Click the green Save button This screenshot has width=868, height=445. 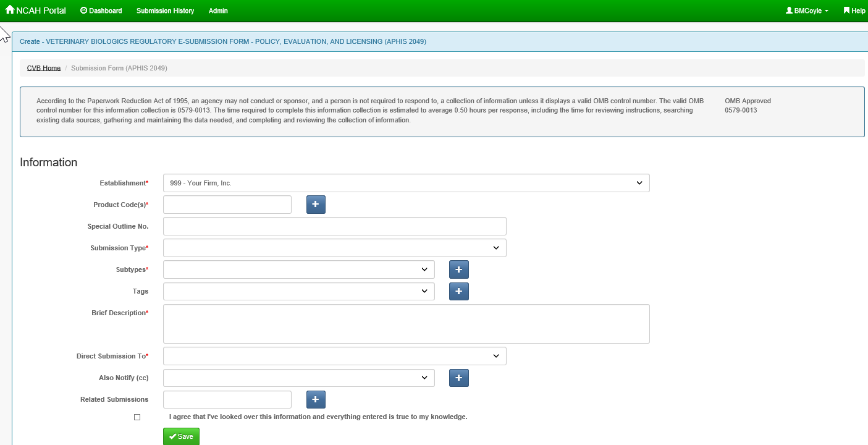181,436
